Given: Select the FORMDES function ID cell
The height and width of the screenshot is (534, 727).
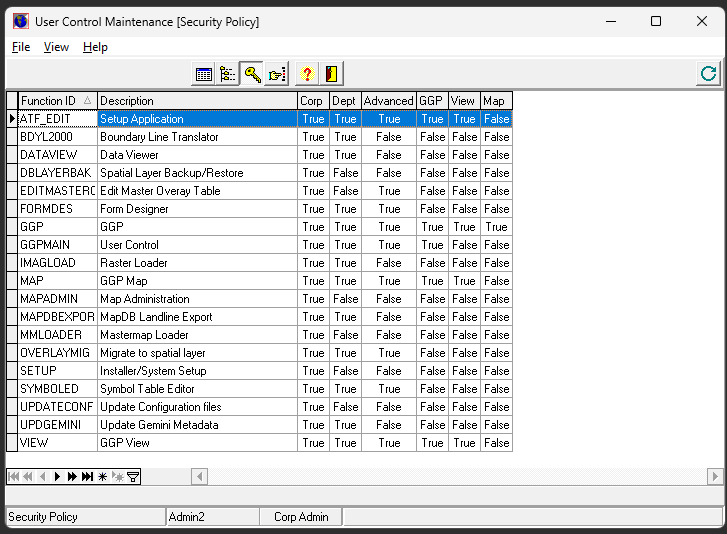Looking at the screenshot, I should 57,209.
